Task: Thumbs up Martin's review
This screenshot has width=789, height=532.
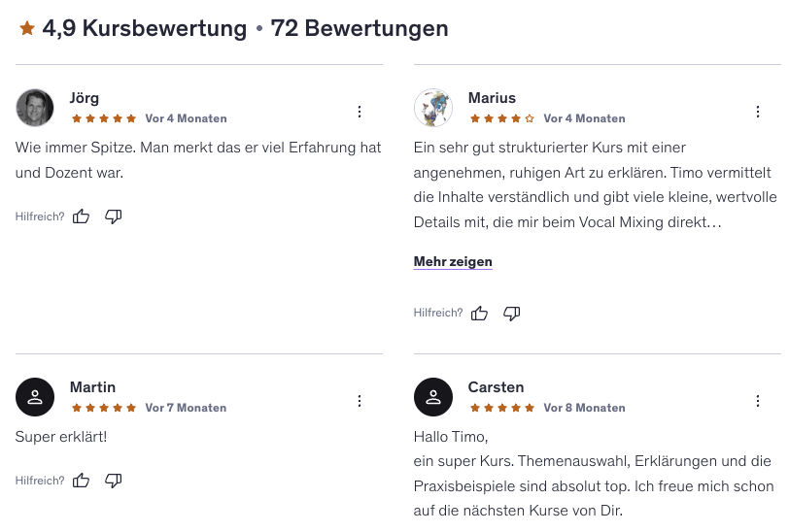Action: (81, 481)
